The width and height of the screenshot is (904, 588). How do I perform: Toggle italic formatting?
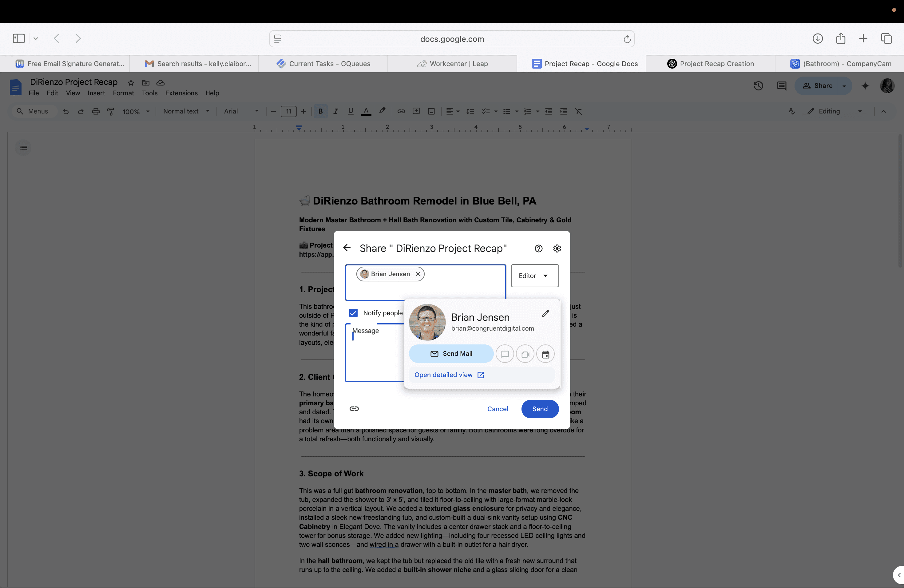(x=335, y=111)
